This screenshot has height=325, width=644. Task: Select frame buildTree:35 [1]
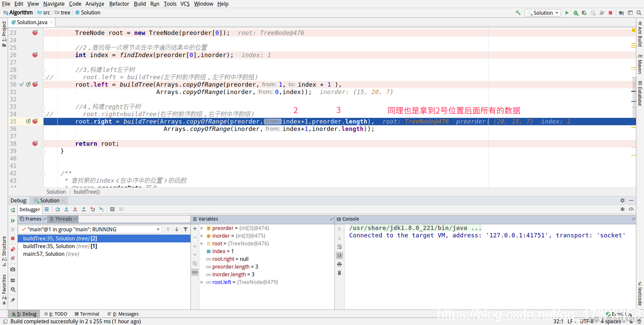click(x=60, y=246)
